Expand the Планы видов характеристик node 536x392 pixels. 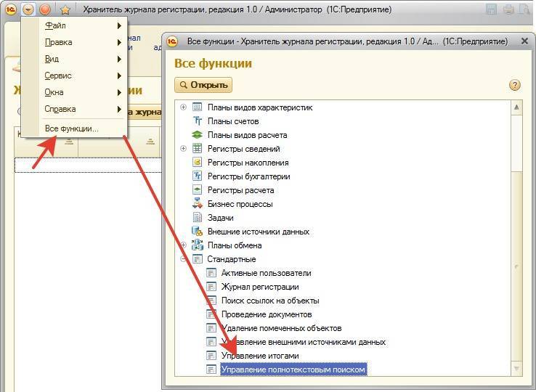(x=184, y=107)
